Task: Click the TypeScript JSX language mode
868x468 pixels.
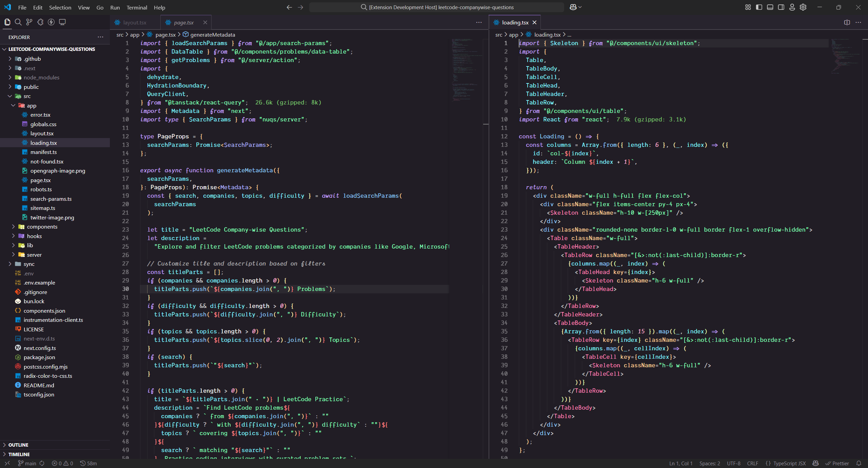Action: (x=789, y=463)
